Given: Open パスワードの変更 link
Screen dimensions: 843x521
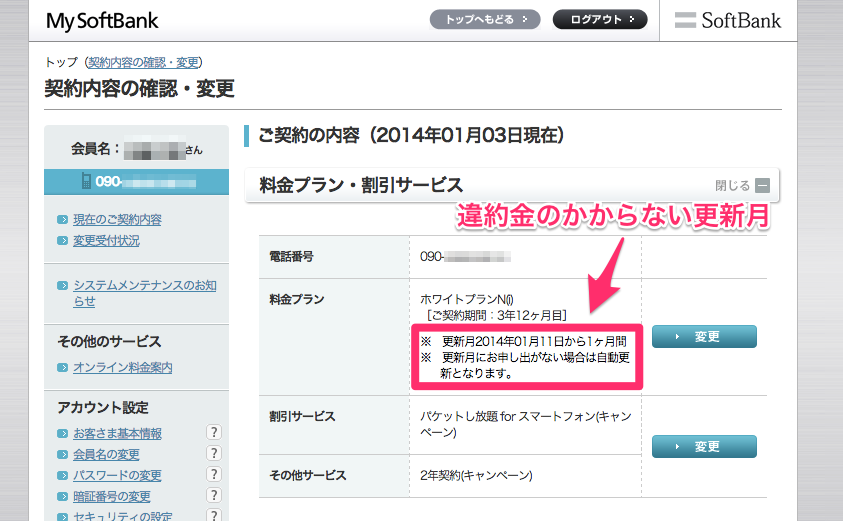Looking at the screenshot, I should coord(117,475).
